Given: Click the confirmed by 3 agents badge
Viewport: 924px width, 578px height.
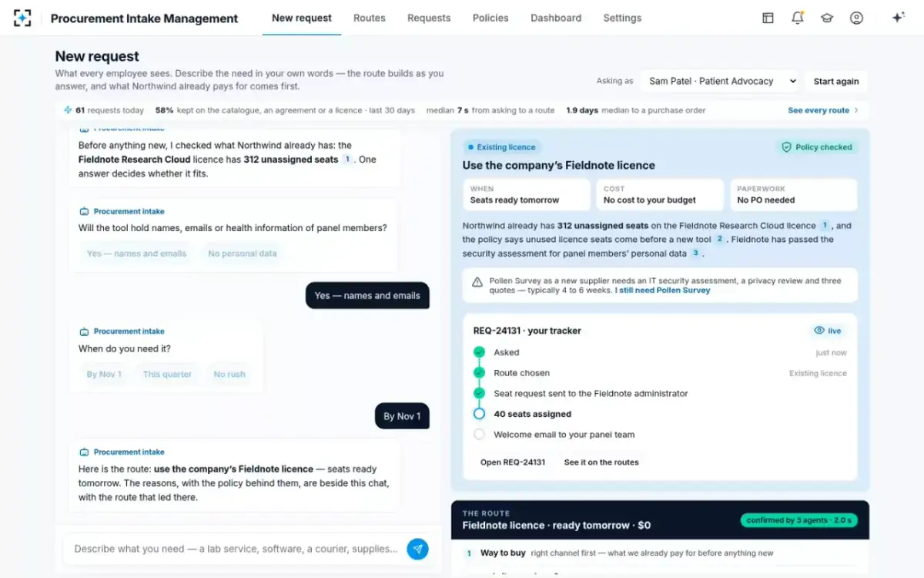Looking at the screenshot, I should (x=799, y=520).
